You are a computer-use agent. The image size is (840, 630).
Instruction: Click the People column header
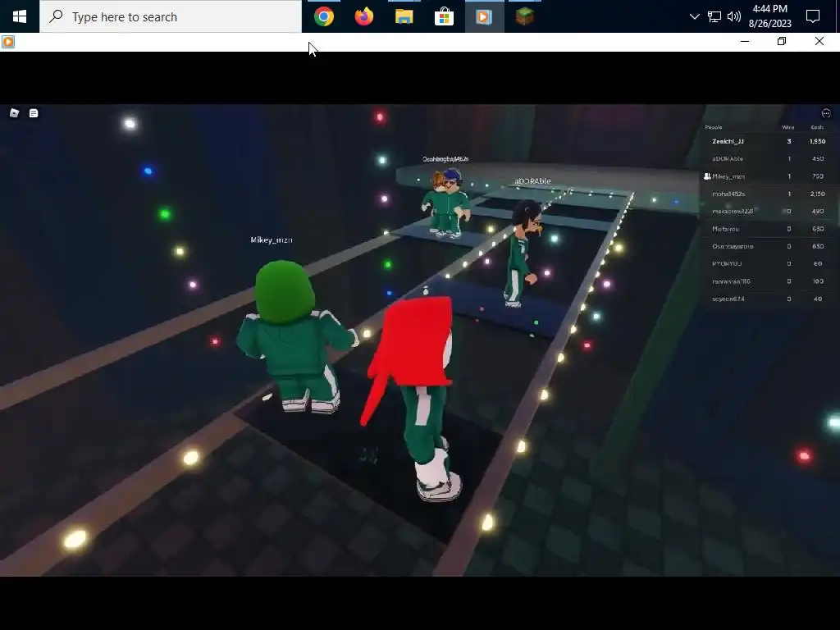click(x=714, y=127)
